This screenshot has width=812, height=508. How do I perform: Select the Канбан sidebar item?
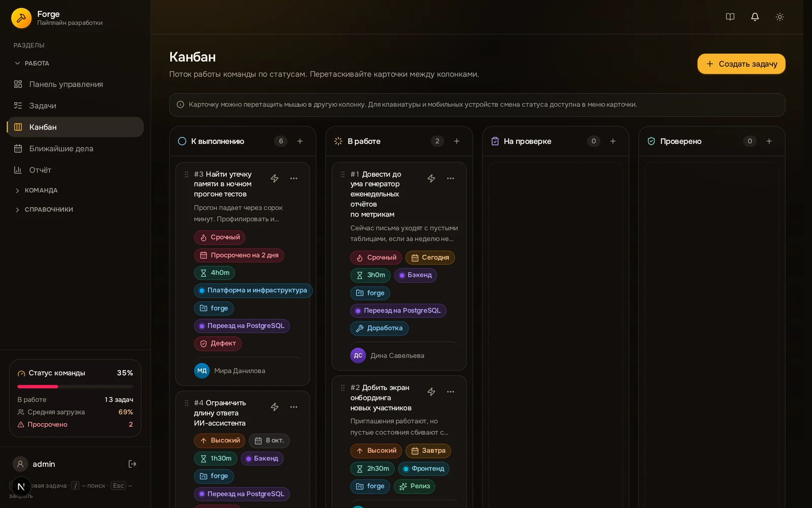coord(75,127)
